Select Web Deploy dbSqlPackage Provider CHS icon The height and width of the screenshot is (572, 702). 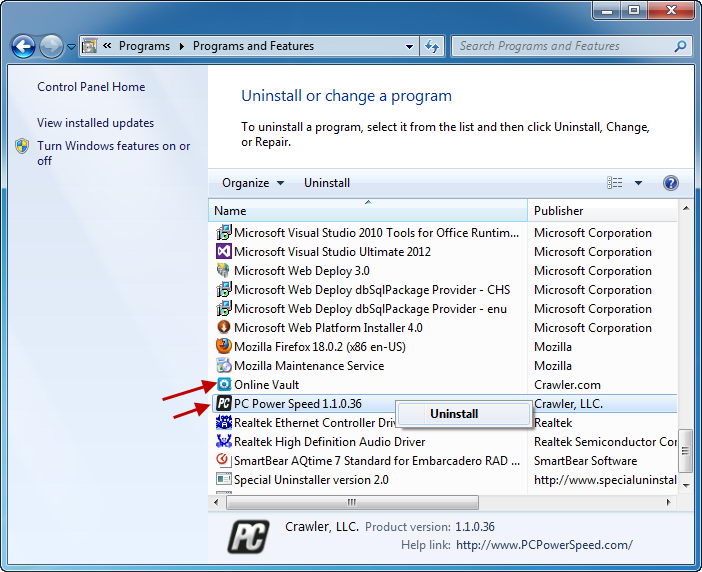[x=223, y=290]
